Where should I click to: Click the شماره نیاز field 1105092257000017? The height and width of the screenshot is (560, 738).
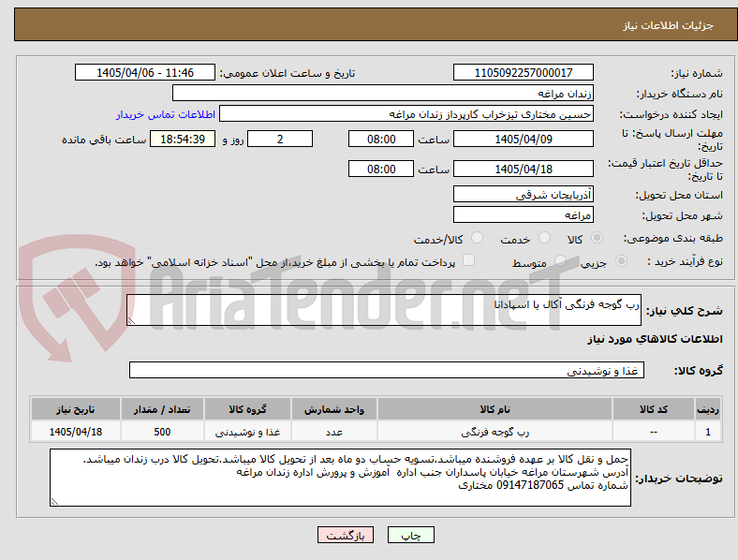click(x=523, y=72)
